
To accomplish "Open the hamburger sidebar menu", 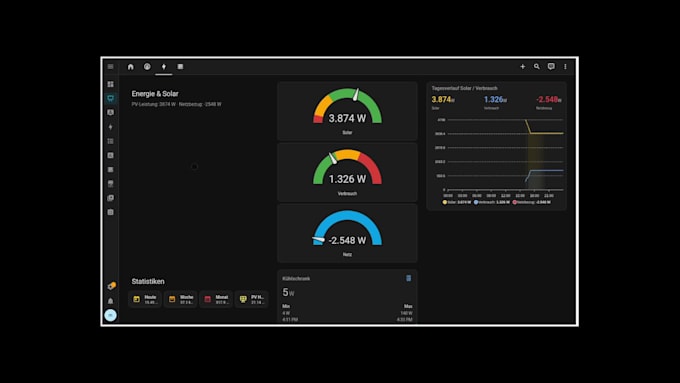I will pos(111,66).
